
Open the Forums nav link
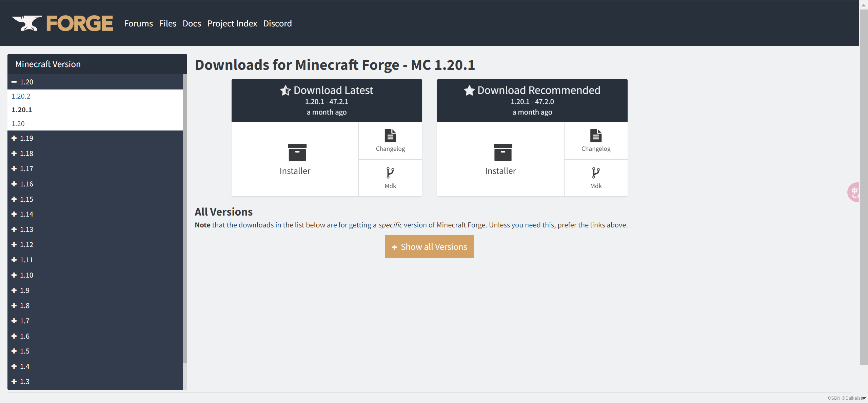point(138,23)
